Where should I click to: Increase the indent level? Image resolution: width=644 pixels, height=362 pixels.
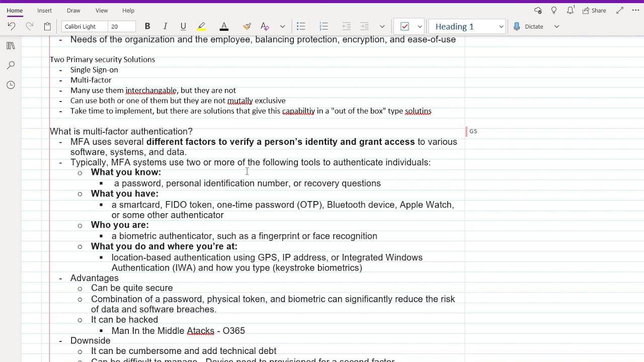pyautogui.click(x=364, y=26)
